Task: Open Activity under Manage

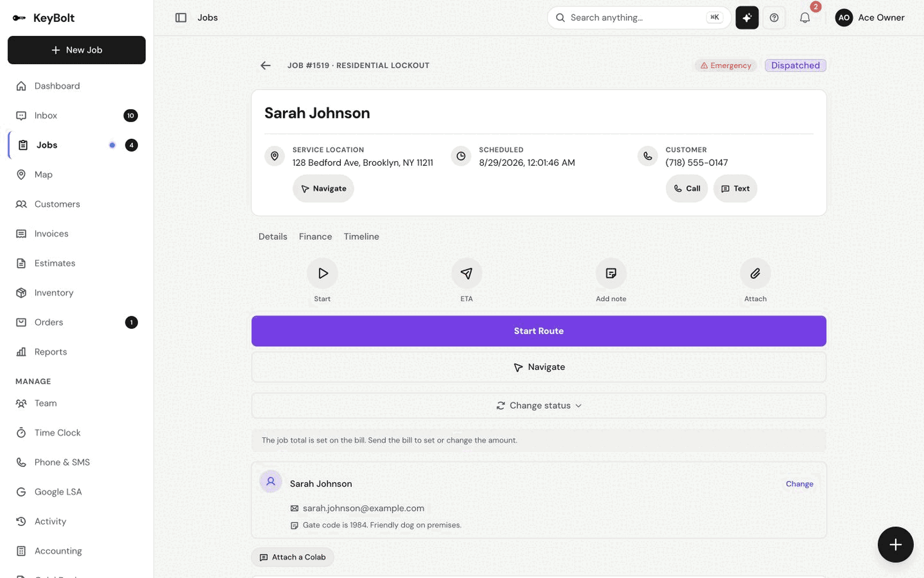Action: (x=76, y=521)
